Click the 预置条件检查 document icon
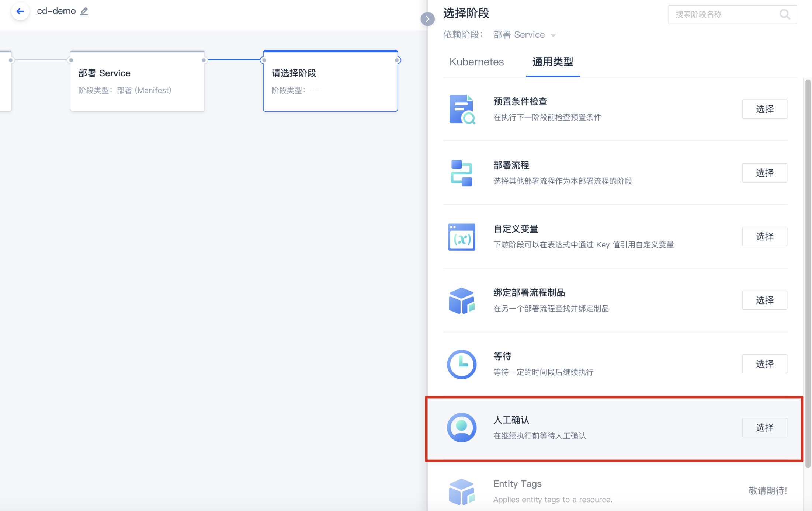Viewport: 812px width, 511px height. point(462,109)
